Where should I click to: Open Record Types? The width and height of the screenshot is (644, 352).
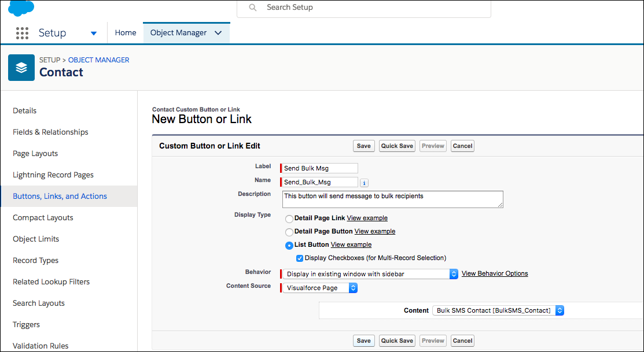[x=36, y=260]
